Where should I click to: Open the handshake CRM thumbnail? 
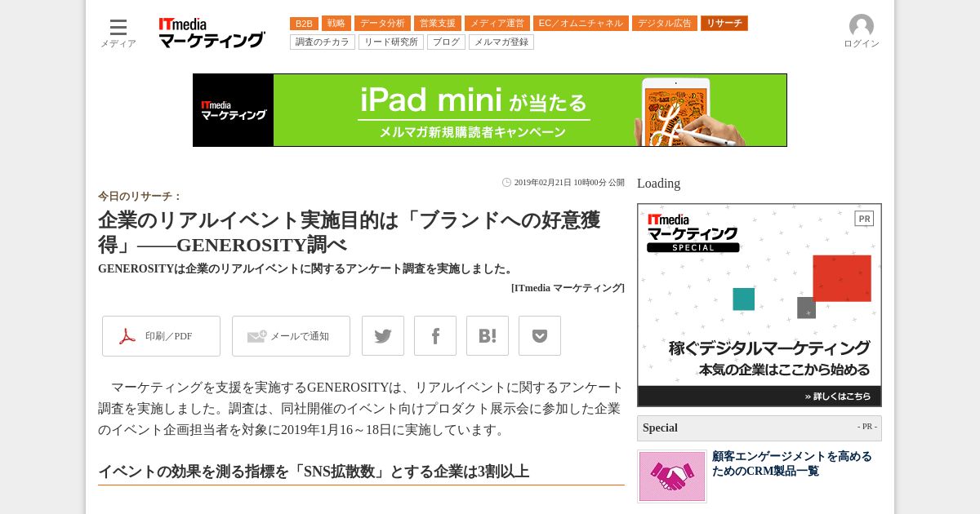672,476
